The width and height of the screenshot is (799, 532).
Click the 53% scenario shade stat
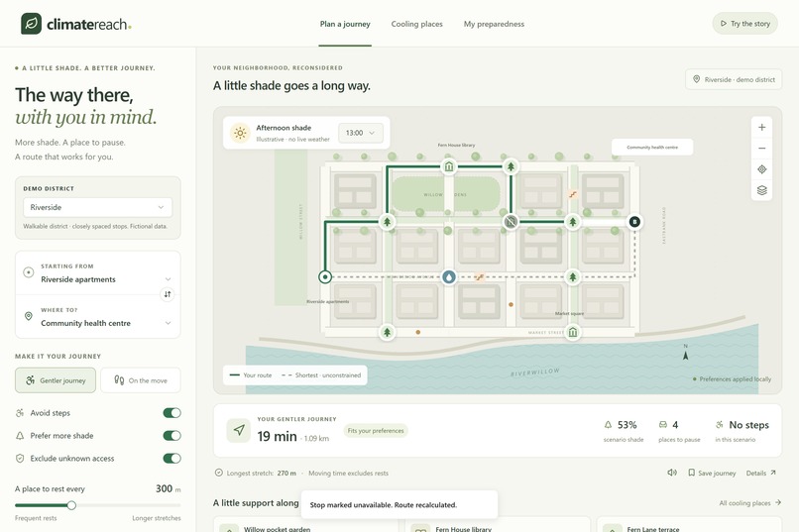coord(624,431)
